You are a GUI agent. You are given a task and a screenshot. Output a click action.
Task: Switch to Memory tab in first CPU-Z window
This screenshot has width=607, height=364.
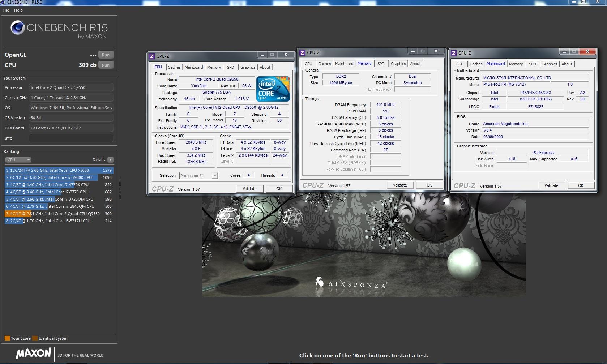(x=214, y=67)
